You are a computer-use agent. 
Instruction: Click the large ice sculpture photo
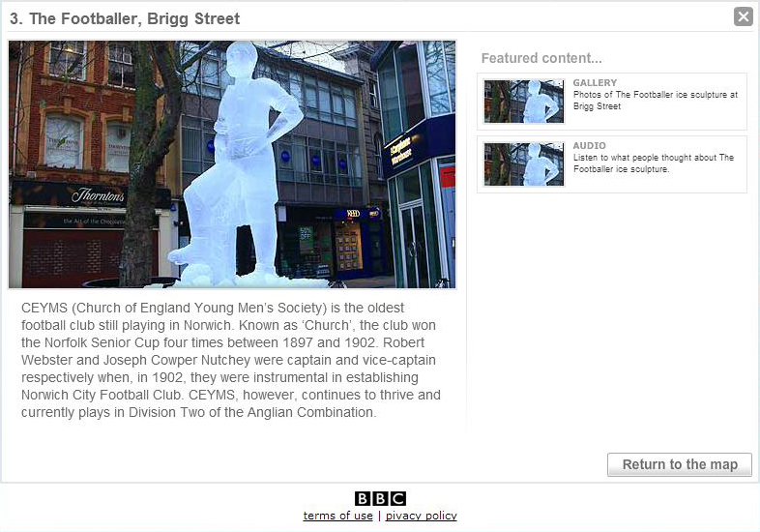(x=232, y=164)
